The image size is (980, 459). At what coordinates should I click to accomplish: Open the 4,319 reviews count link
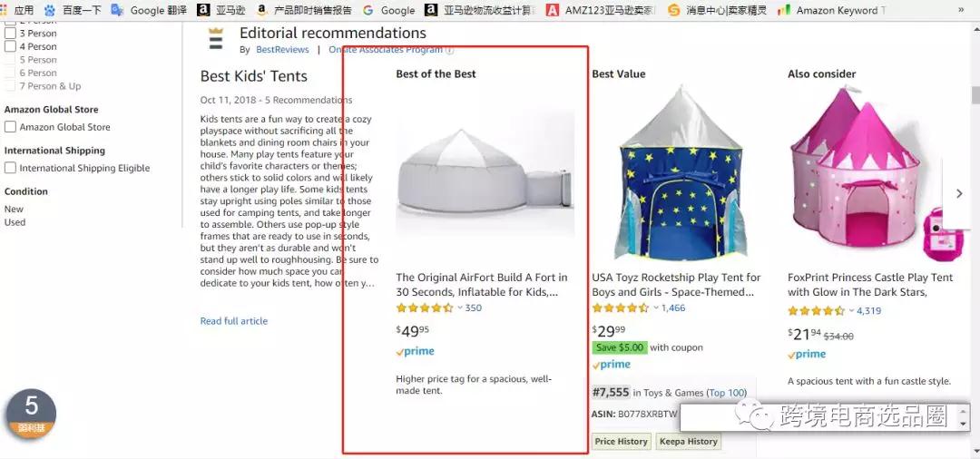click(868, 310)
